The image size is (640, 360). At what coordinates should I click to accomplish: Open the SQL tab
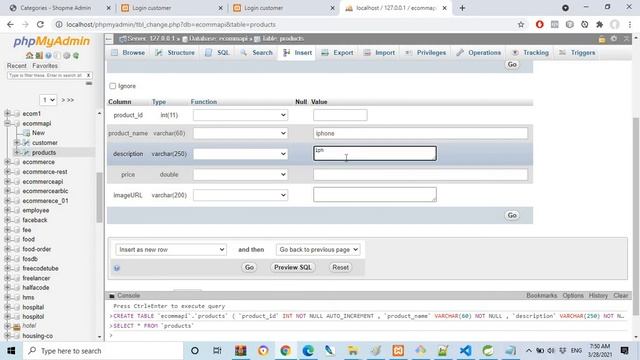[217, 53]
